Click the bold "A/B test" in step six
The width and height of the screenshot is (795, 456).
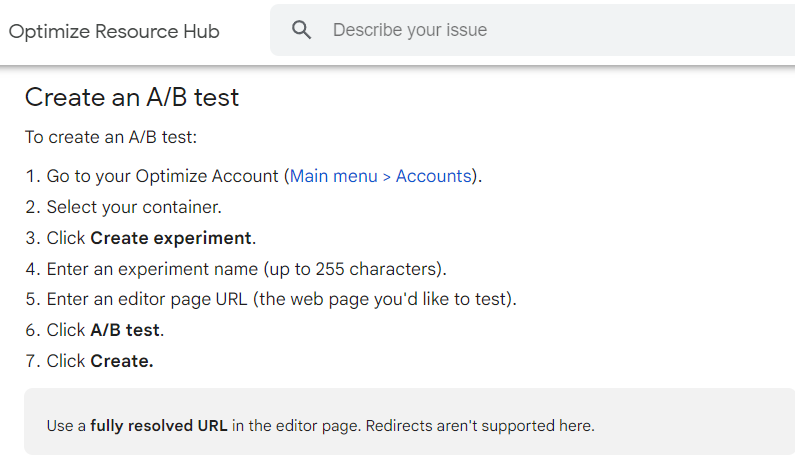(x=125, y=330)
